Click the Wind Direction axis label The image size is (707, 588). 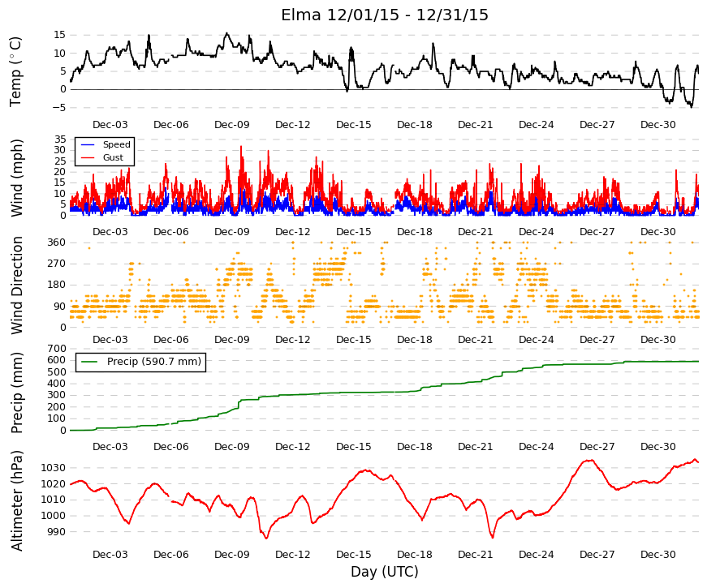17,285
